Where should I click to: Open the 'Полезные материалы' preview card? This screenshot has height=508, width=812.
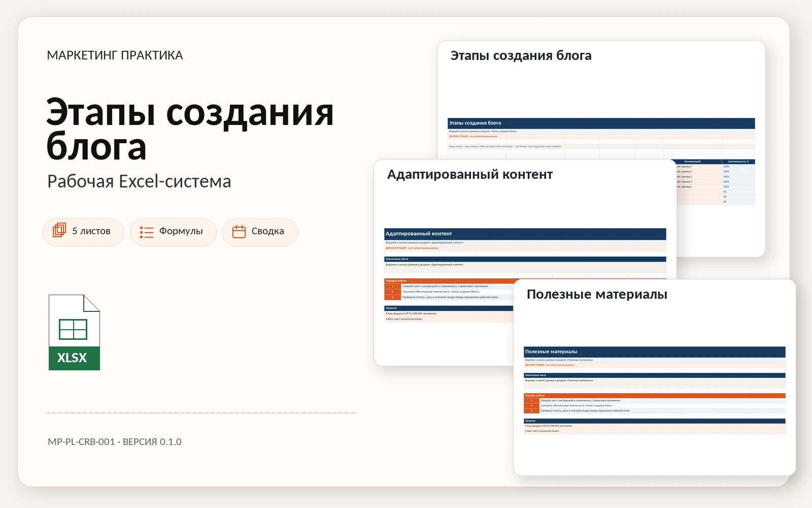[654, 377]
